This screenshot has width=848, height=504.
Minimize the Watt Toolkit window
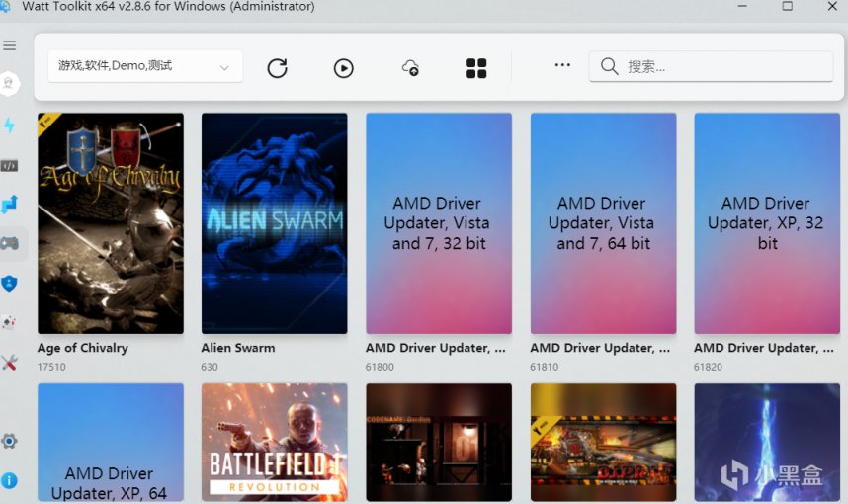point(742,6)
